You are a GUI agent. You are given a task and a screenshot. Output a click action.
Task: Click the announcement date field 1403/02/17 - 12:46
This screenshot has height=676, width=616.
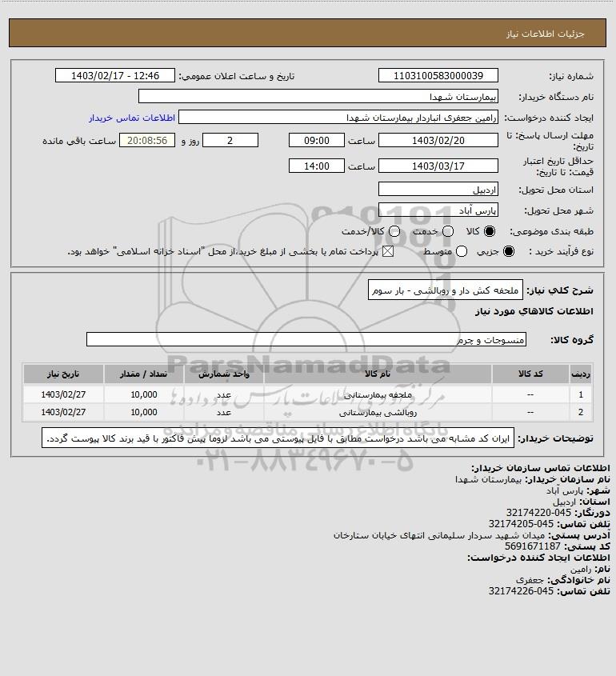tap(115, 75)
